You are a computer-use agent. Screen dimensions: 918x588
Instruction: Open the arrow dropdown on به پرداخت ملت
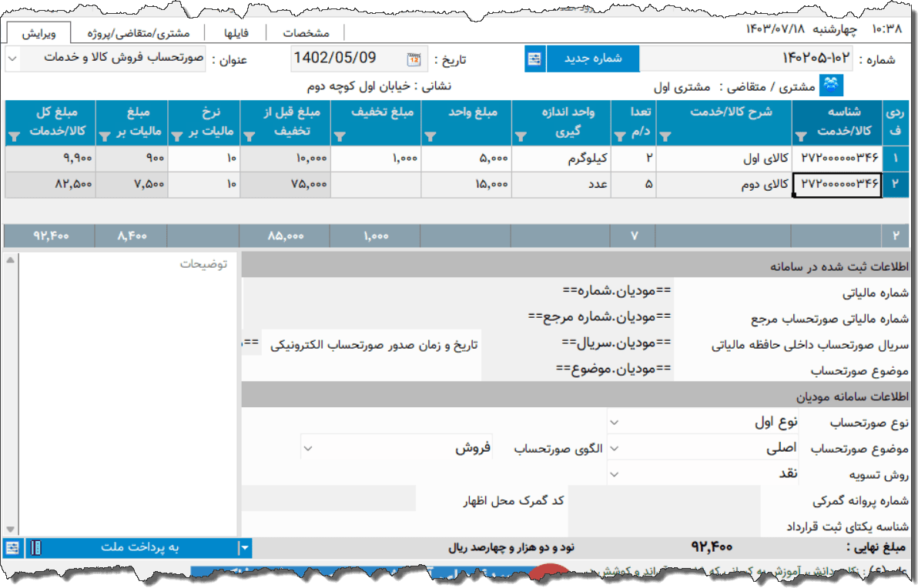click(x=244, y=547)
